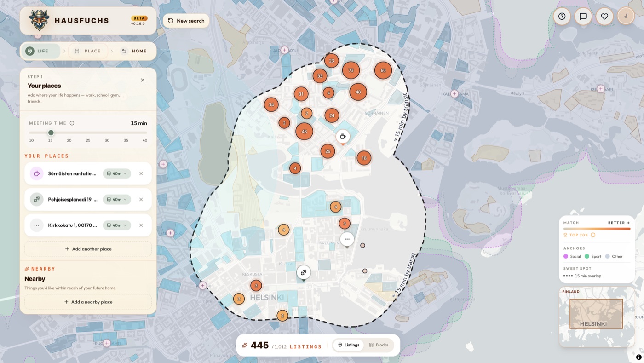Viewport: 644px width, 363px height.
Task: Open the feedback chat bubble icon
Action: [583, 16]
